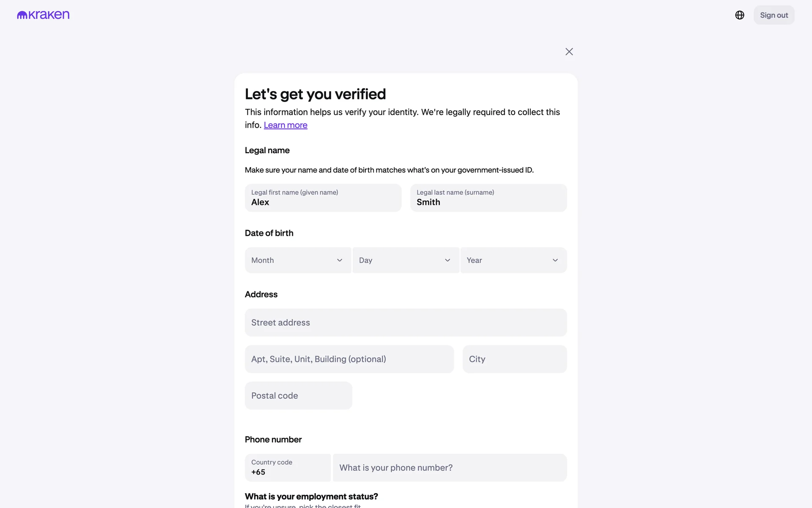Screen dimensions: 812x508
Task: Click the Apt, Suite, Unit, Building field
Action: [349, 359]
